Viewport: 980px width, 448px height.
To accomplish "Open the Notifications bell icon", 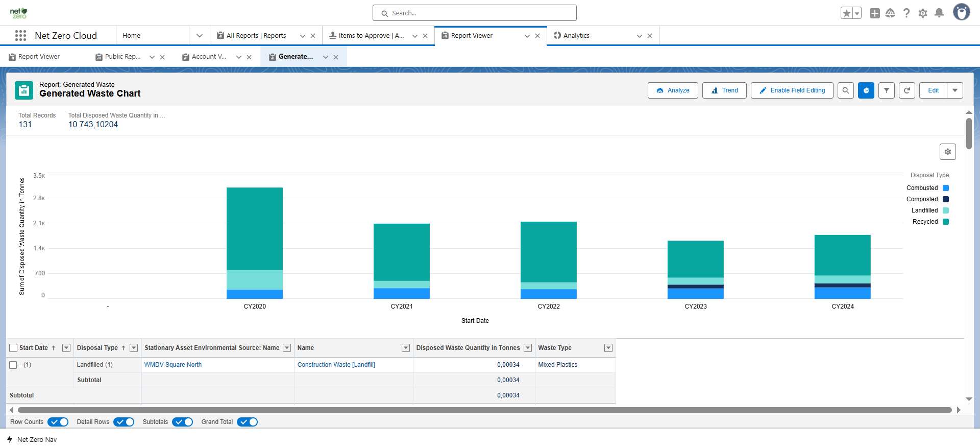I will pyautogui.click(x=939, y=13).
